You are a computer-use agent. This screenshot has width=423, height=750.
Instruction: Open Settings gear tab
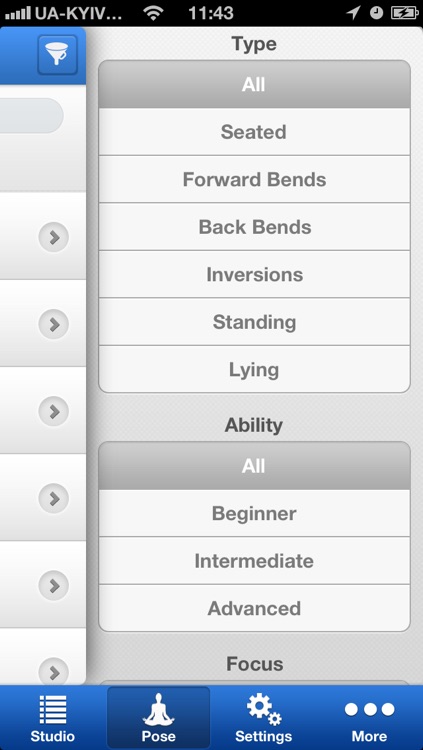tap(264, 717)
